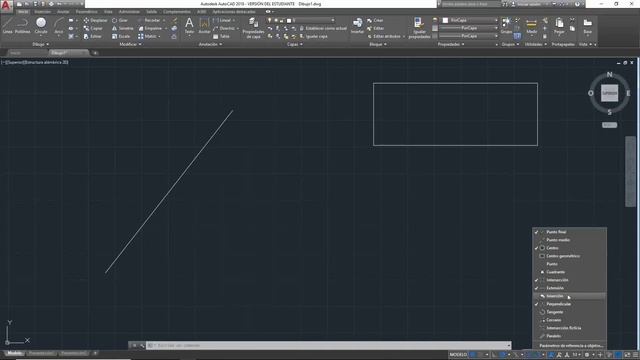Expand the Propiedades panel
The image size is (640, 360).
click(x=451, y=44)
